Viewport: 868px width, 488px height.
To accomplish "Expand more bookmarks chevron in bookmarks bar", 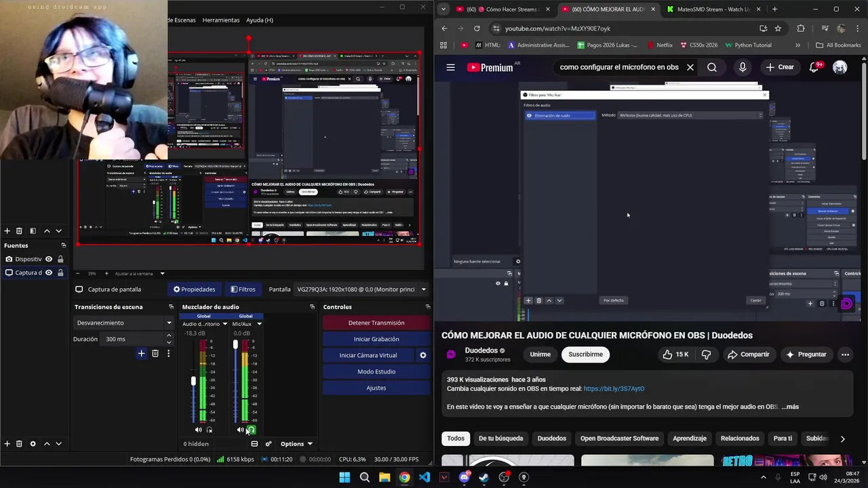I will [797, 45].
